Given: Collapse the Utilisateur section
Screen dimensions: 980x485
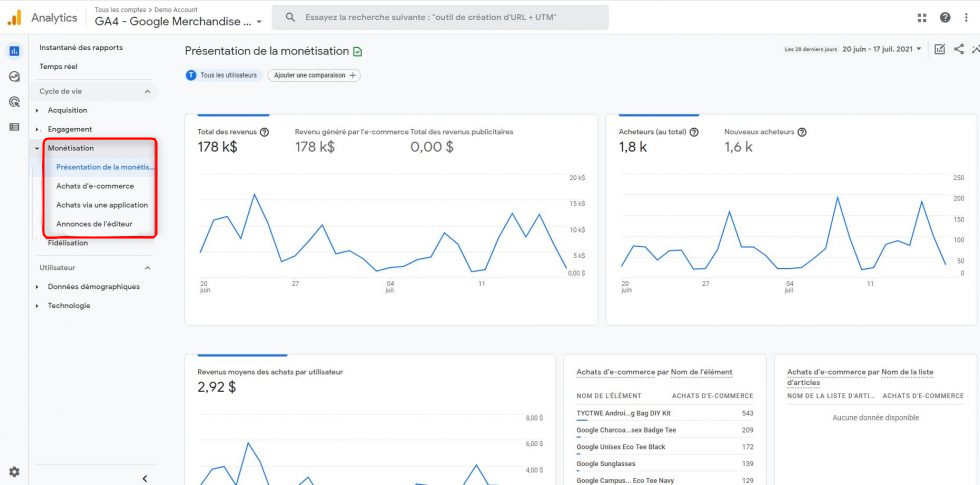Looking at the screenshot, I should 148,268.
